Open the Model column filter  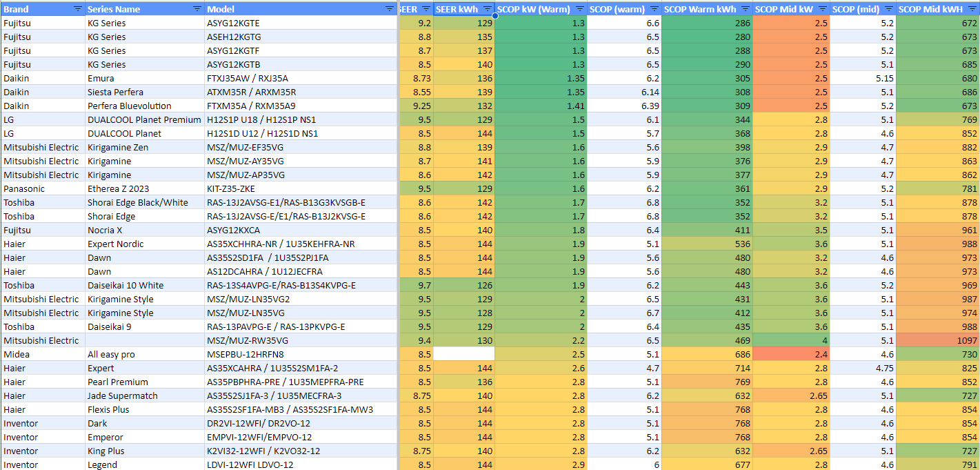tap(389, 9)
